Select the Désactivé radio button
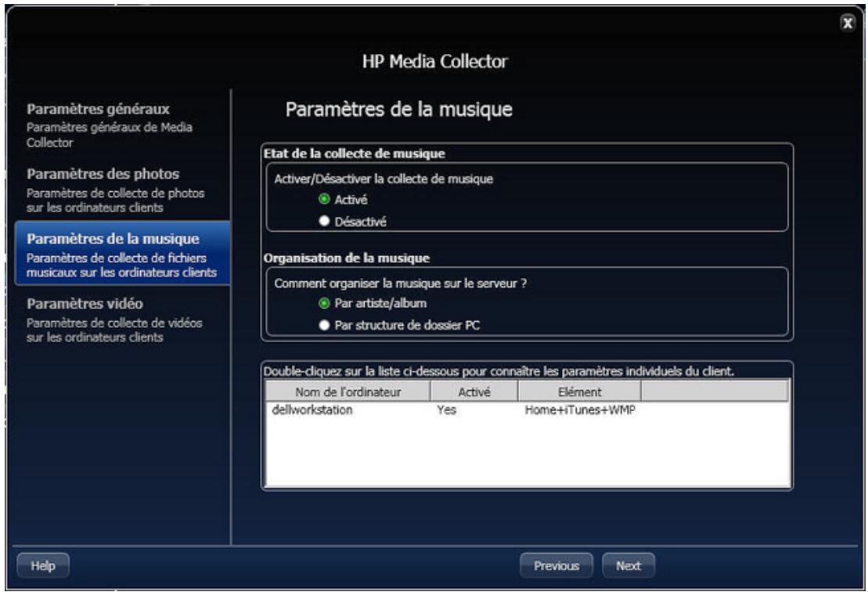This screenshot has height=592, width=868. pyautogui.click(x=324, y=221)
